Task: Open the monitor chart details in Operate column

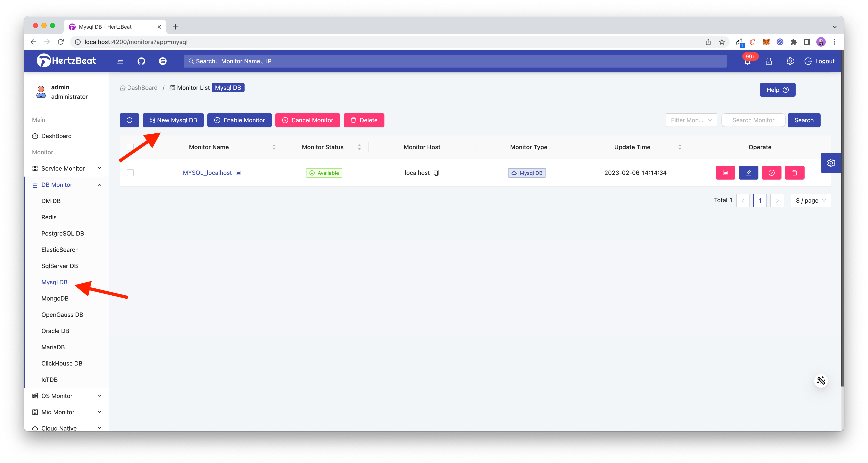Action: pyautogui.click(x=725, y=173)
